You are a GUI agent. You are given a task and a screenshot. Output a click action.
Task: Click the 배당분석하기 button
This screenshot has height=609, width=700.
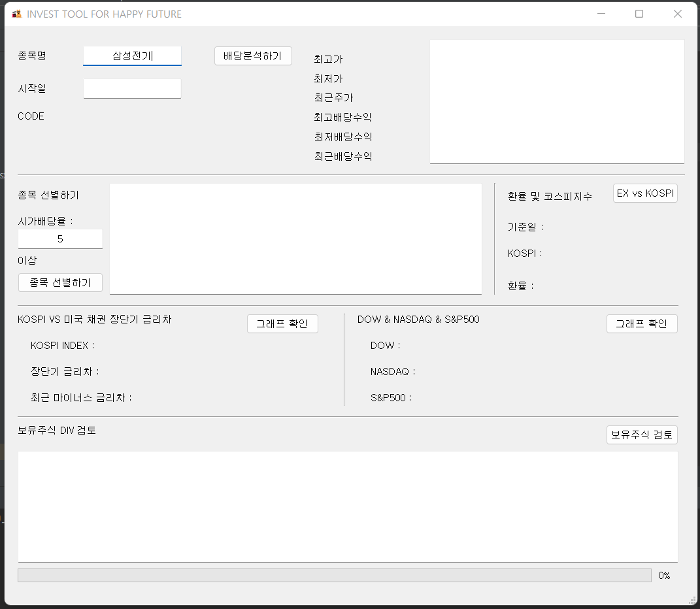(x=253, y=56)
